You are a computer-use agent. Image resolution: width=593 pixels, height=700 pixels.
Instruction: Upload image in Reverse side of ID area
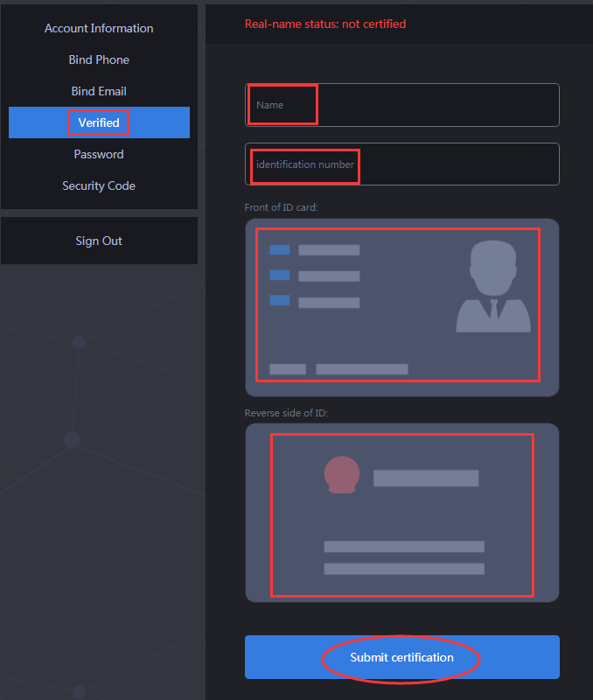pos(401,513)
